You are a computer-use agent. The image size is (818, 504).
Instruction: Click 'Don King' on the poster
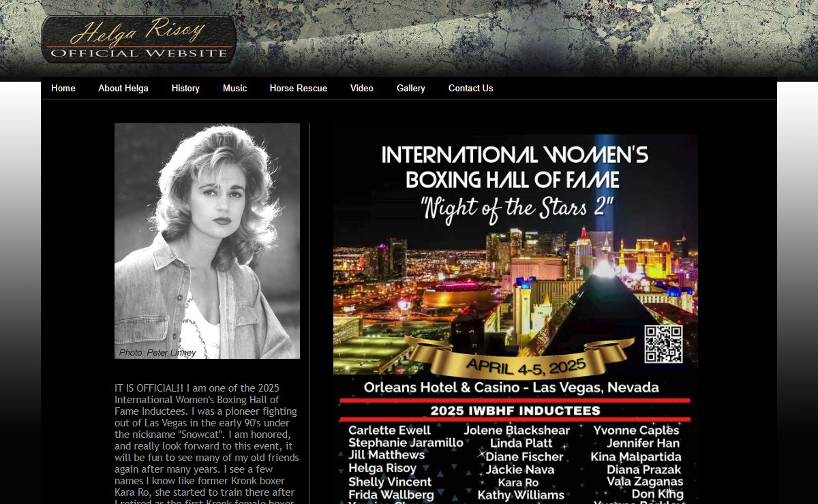pos(657,494)
